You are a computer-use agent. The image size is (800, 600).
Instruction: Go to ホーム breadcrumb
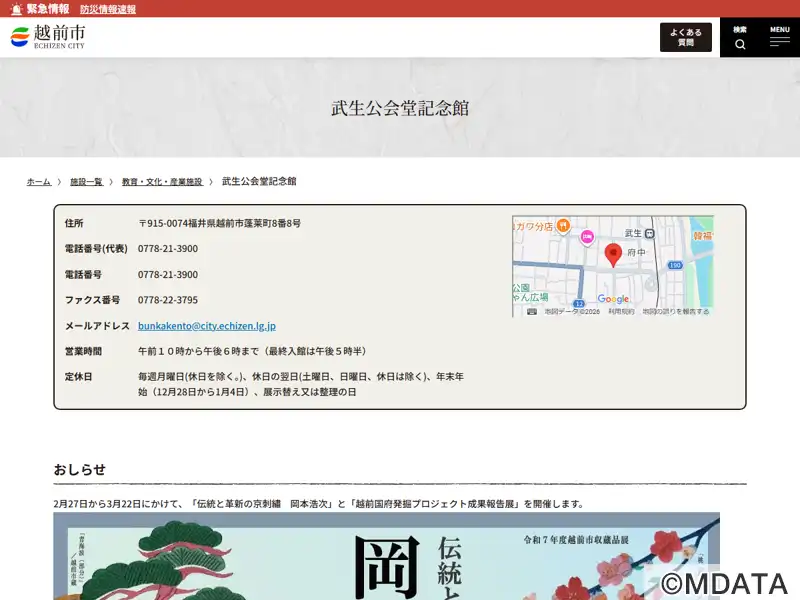[x=39, y=182]
